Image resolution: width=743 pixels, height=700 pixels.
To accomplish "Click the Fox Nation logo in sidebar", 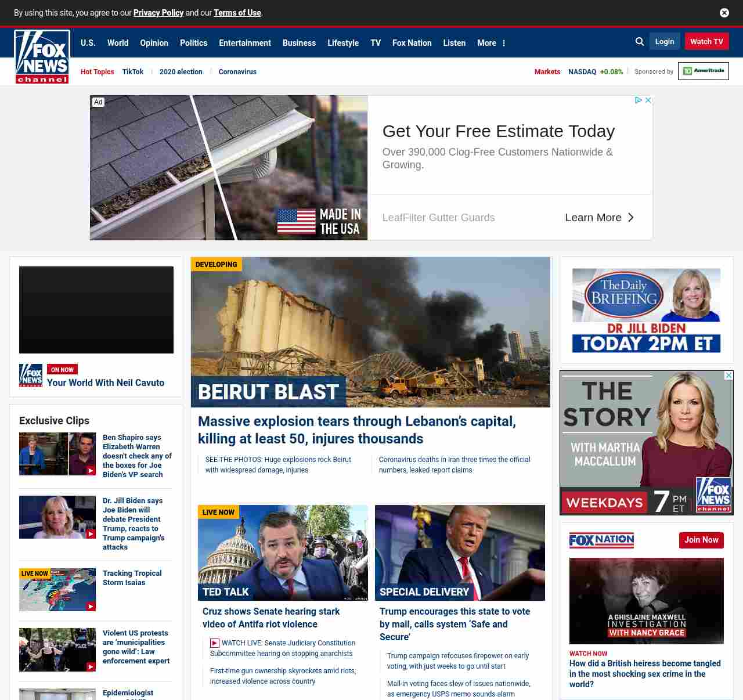I will (601, 540).
